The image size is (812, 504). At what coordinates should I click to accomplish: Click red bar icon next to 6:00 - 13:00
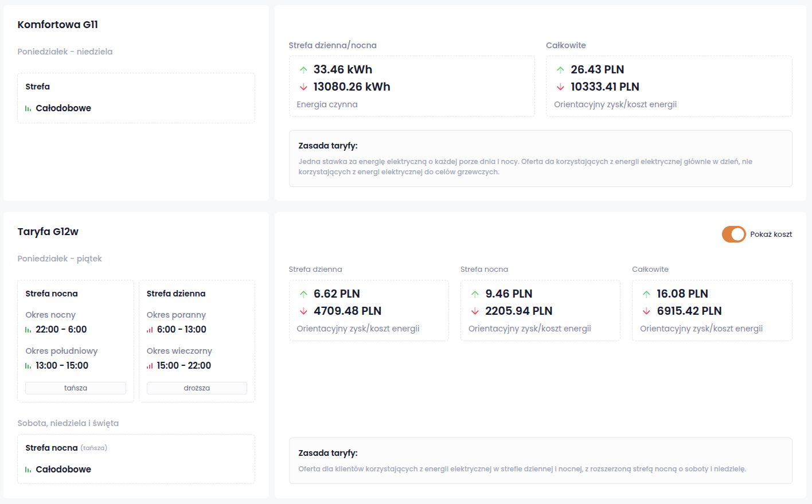[x=150, y=330]
